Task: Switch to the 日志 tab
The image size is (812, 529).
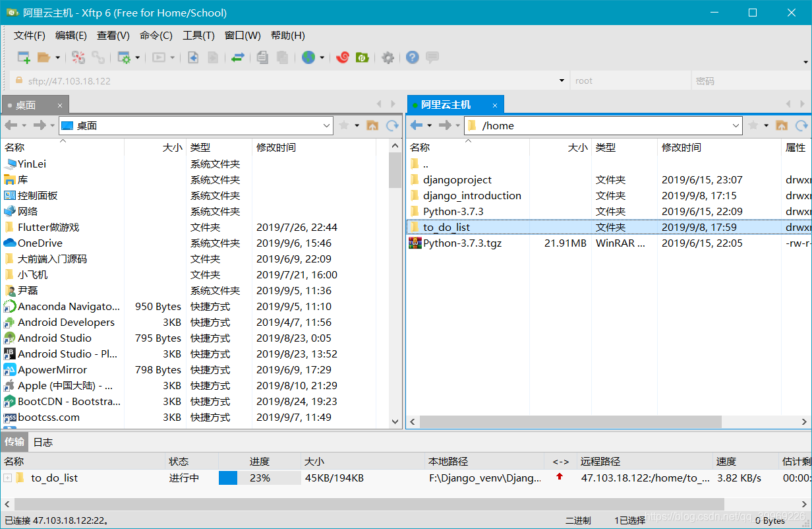Action: point(43,442)
